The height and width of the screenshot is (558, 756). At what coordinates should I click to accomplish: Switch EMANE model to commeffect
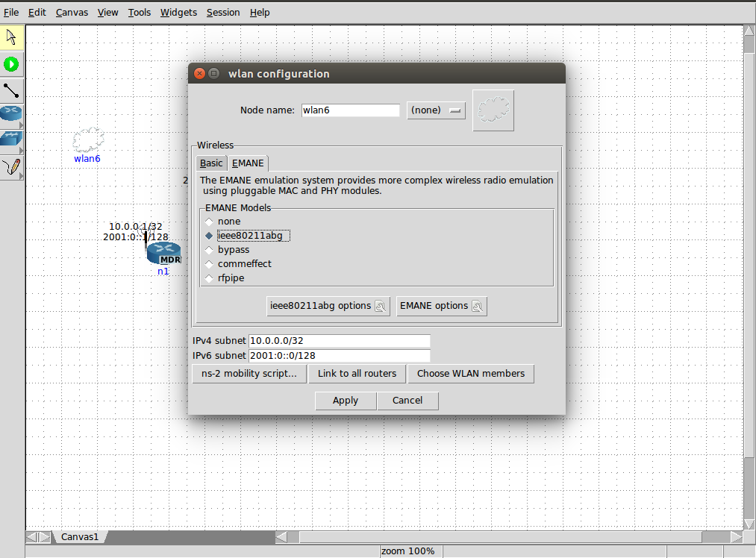click(x=209, y=263)
